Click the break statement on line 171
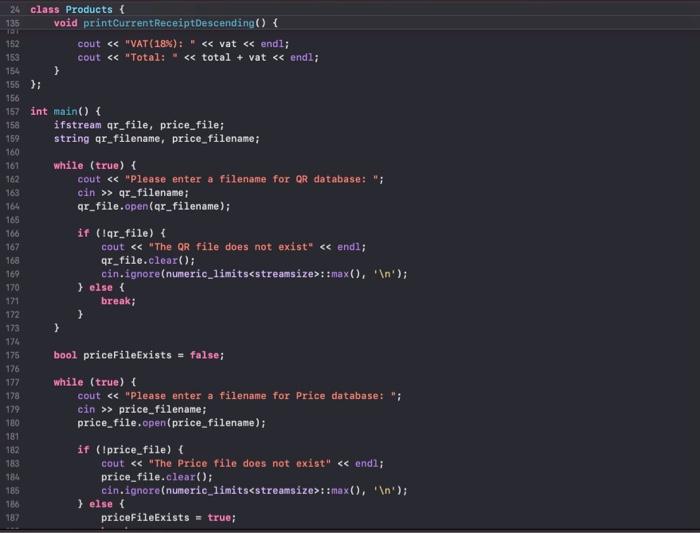 116,301
